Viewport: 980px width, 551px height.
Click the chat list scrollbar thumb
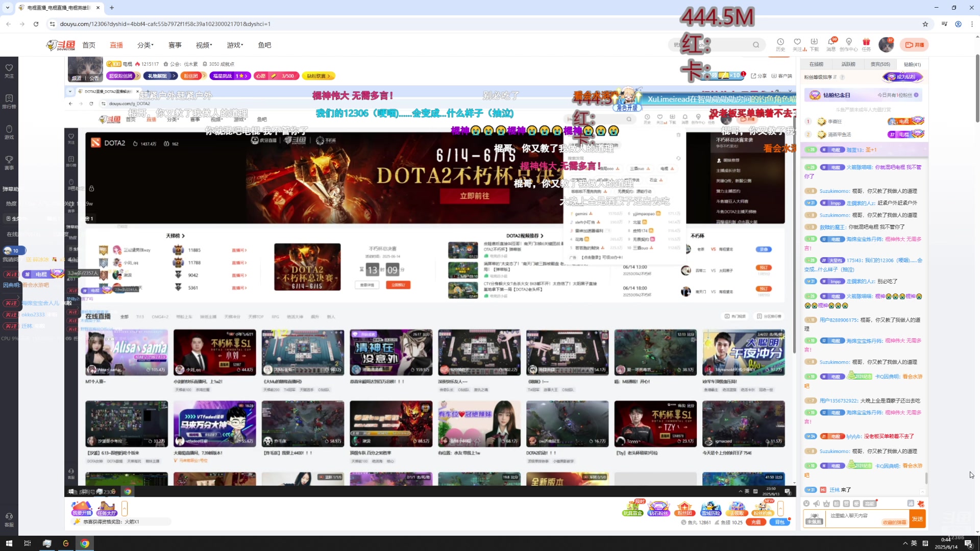coord(926,478)
